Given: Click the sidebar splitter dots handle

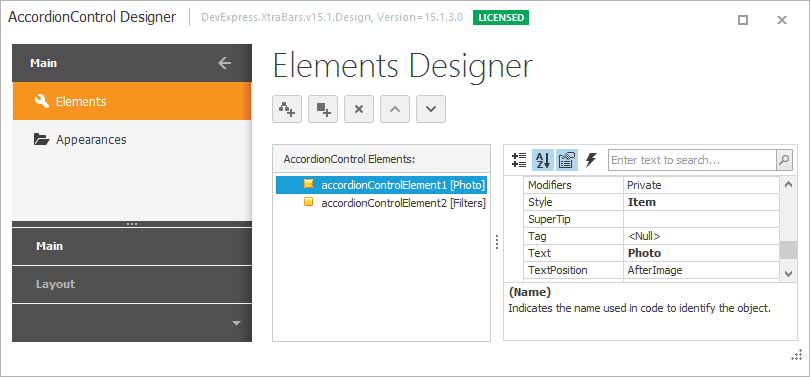Looking at the screenshot, I should point(132,224).
